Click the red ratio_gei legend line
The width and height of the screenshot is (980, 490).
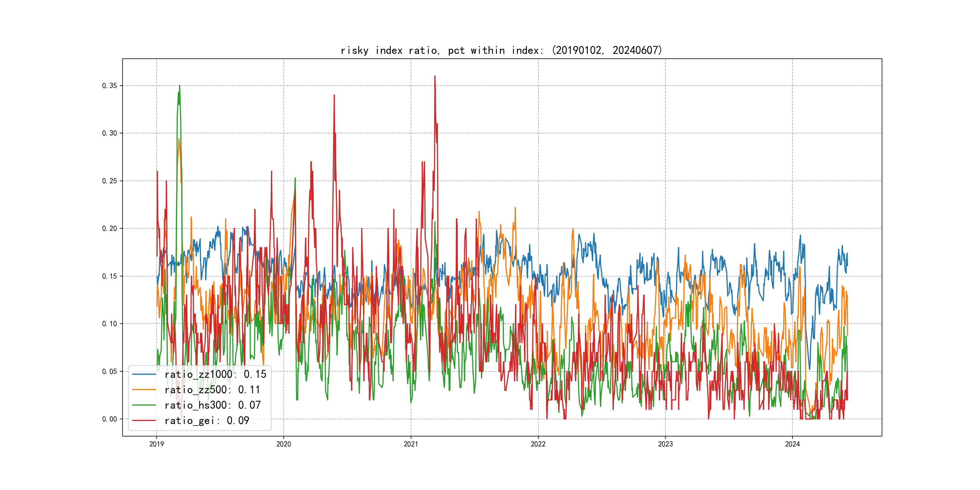144,420
